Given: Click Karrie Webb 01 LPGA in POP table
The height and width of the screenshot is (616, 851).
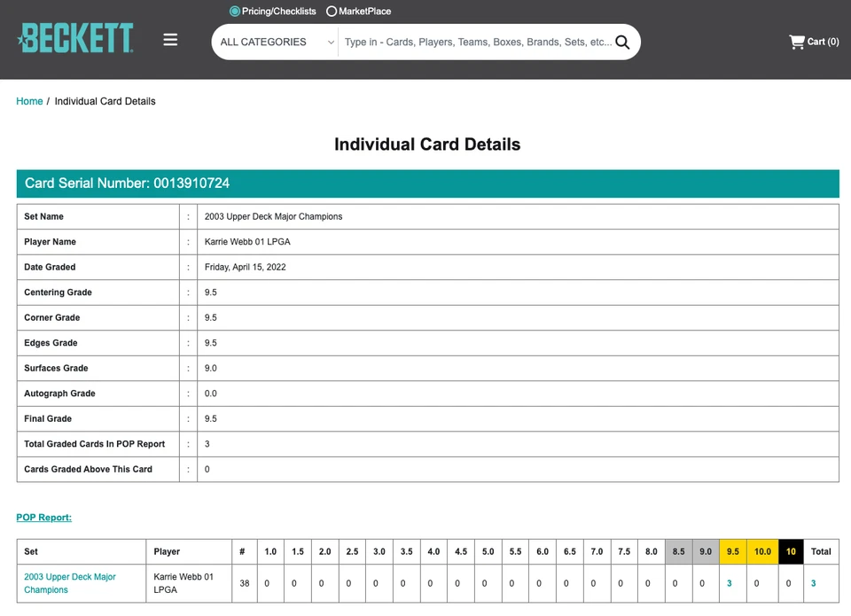Looking at the screenshot, I should (x=183, y=583).
